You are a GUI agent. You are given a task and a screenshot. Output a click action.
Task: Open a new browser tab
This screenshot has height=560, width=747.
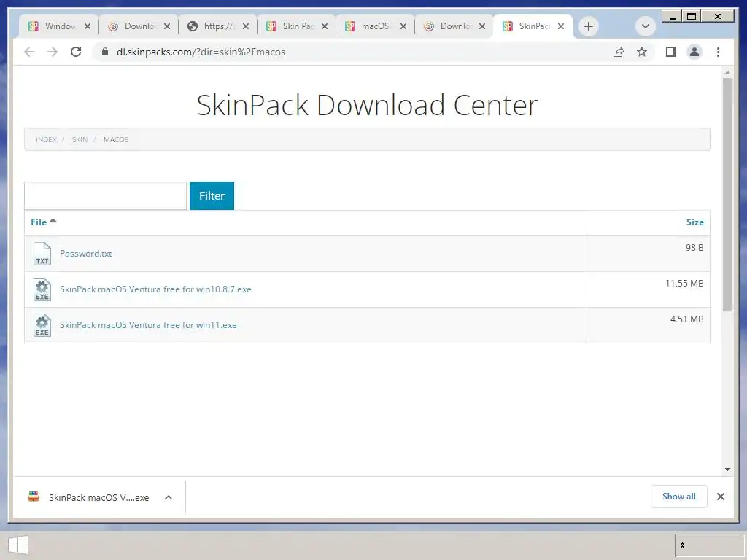pyautogui.click(x=589, y=26)
